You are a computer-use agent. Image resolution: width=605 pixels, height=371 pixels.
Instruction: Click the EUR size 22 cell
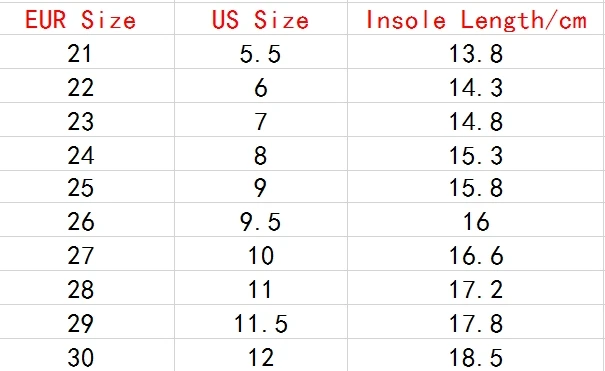[x=87, y=86]
